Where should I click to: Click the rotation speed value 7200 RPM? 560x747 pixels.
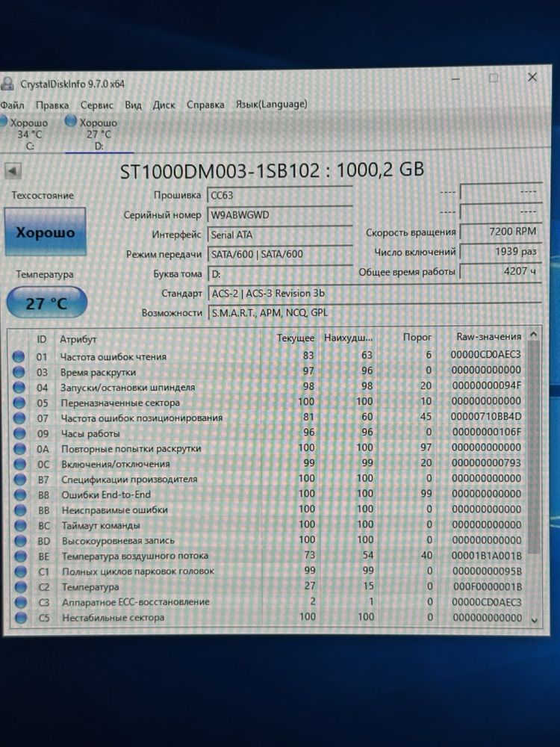click(x=500, y=232)
